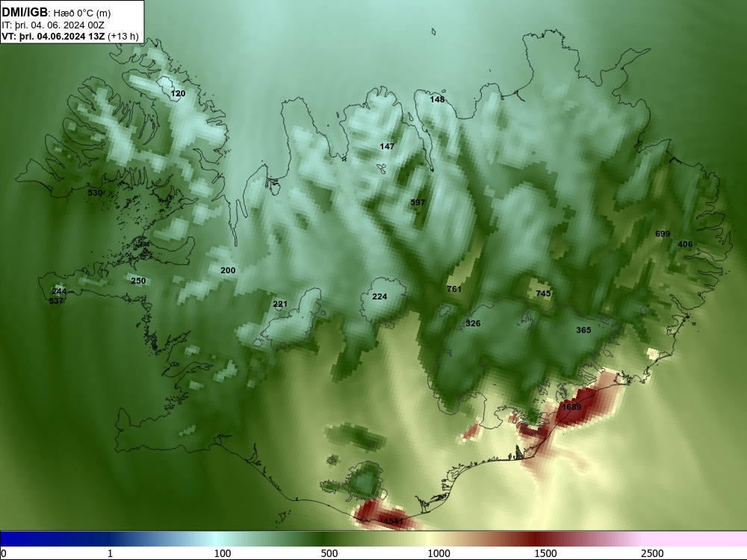Click the 0 label on the color scale
This screenshot has width=747, height=560.
[3, 553]
